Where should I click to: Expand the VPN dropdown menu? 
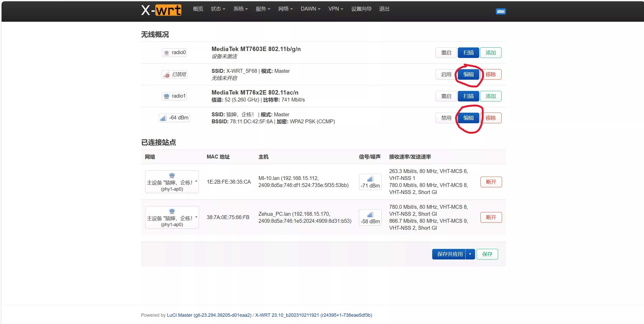(x=335, y=9)
